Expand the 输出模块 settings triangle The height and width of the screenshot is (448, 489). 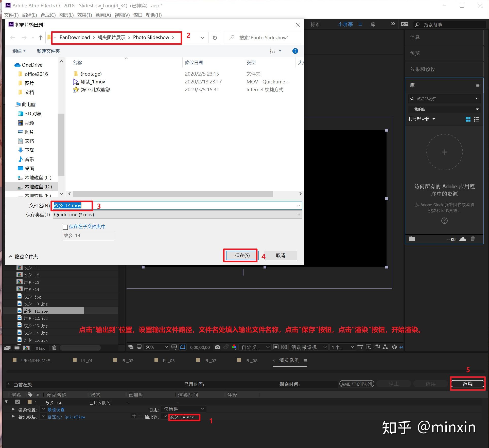pyautogui.click(x=13, y=417)
